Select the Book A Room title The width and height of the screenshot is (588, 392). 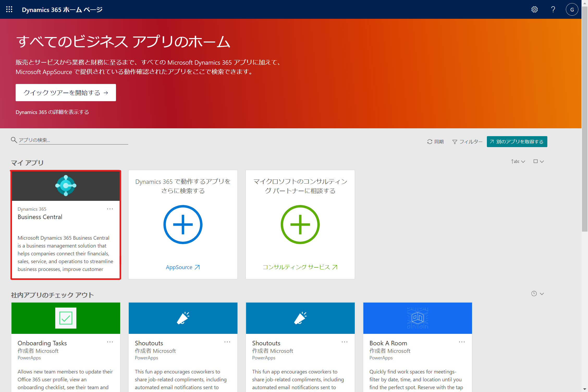(388, 343)
